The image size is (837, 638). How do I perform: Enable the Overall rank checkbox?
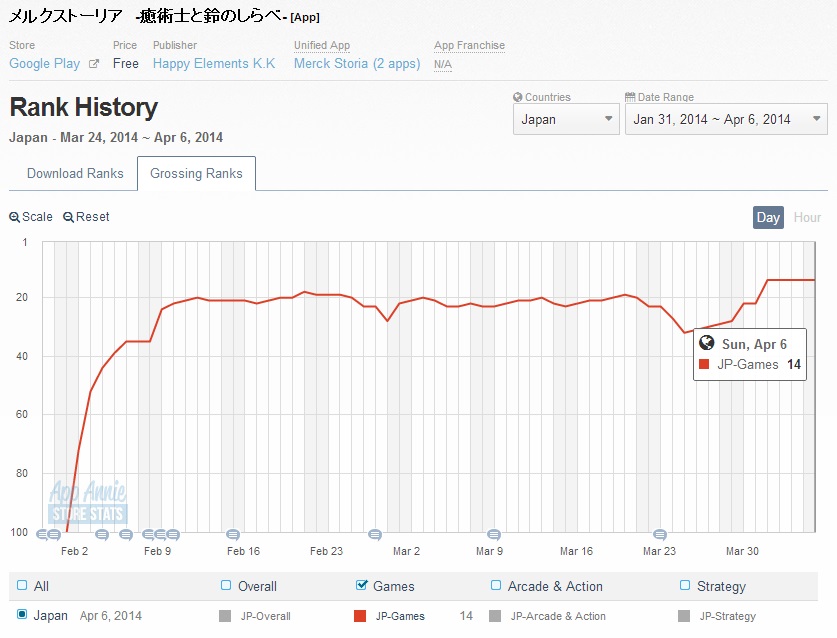[226, 586]
